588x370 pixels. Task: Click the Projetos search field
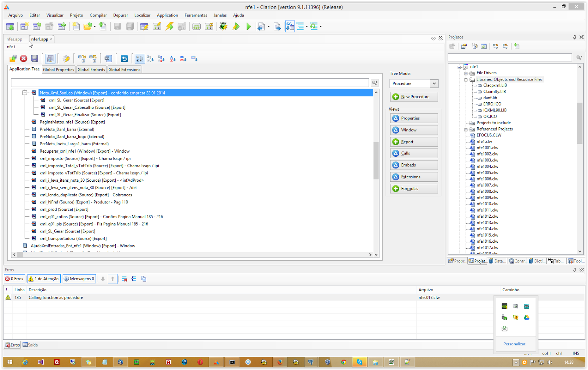pos(509,57)
